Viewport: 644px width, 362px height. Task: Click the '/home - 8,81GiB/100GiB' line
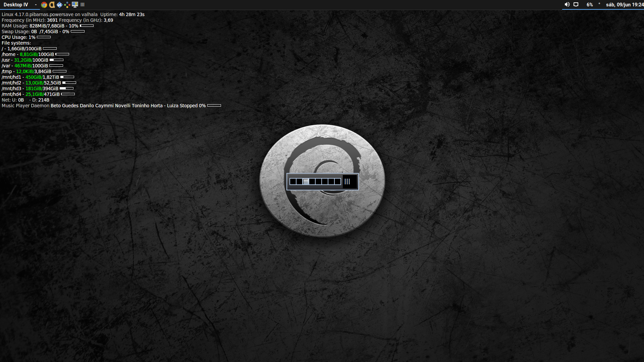(28, 54)
